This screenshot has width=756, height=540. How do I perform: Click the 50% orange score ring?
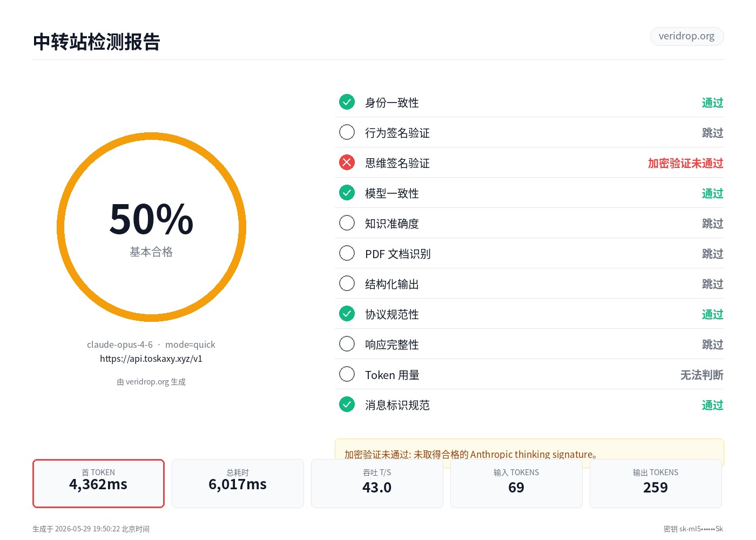(151, 227)
